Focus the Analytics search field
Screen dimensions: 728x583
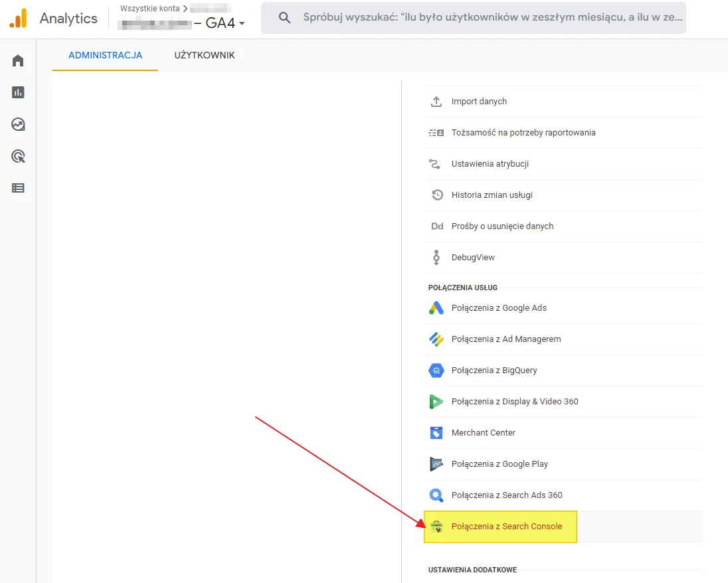click(x=473, y=18)
